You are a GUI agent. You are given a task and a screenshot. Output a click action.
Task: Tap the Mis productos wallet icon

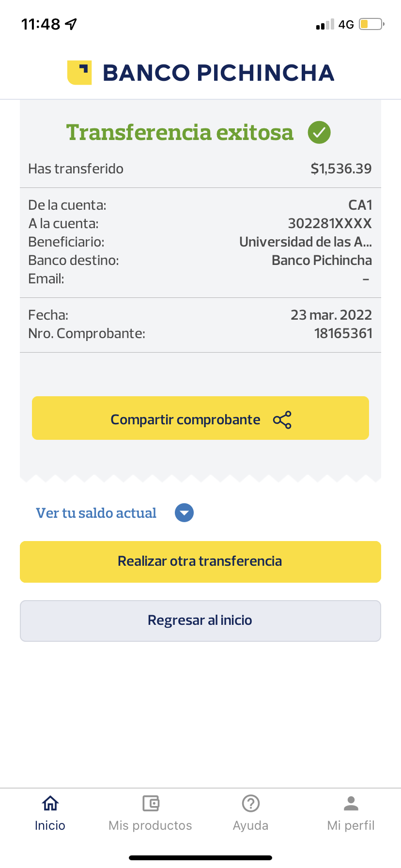[x=151, y=804]
